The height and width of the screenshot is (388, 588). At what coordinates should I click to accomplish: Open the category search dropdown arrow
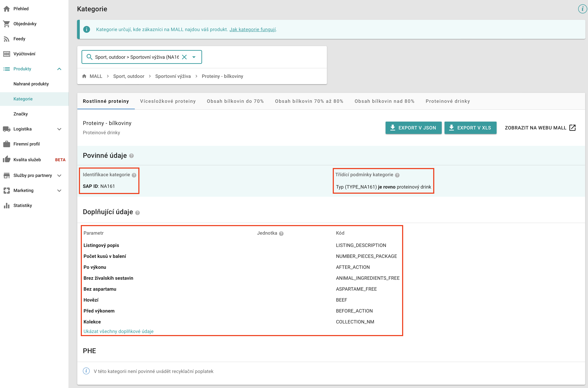194,57
